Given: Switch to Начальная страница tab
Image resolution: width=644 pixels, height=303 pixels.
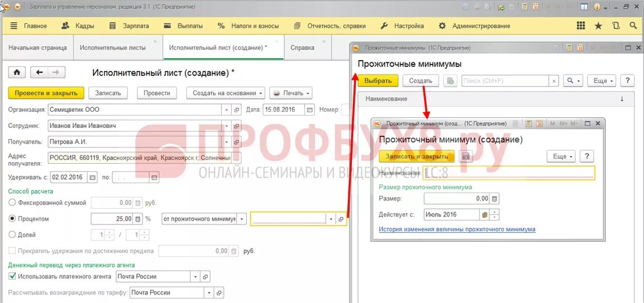Looking at the screenshot, I should tap(38, 48).
